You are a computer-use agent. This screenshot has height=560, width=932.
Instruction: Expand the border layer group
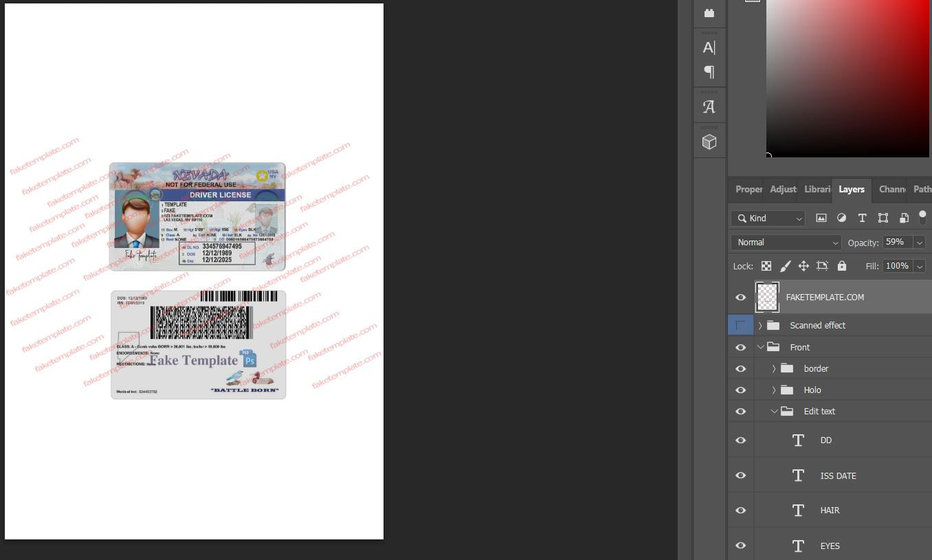pos(774,368)
